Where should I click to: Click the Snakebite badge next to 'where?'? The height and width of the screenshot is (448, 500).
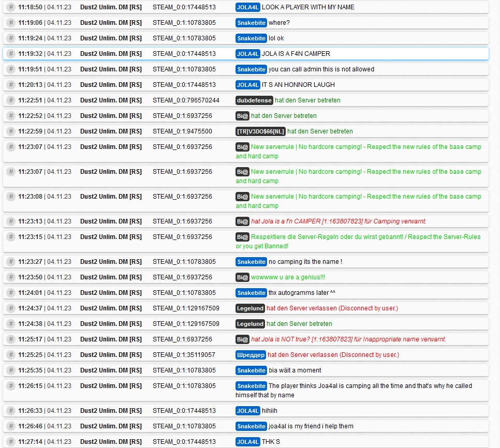[251, 23]
